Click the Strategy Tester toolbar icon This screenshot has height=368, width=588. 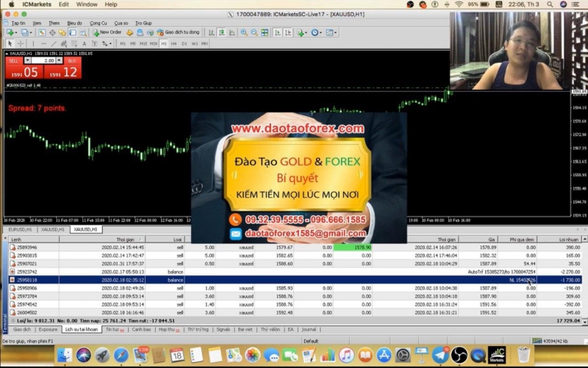[83, 32]
